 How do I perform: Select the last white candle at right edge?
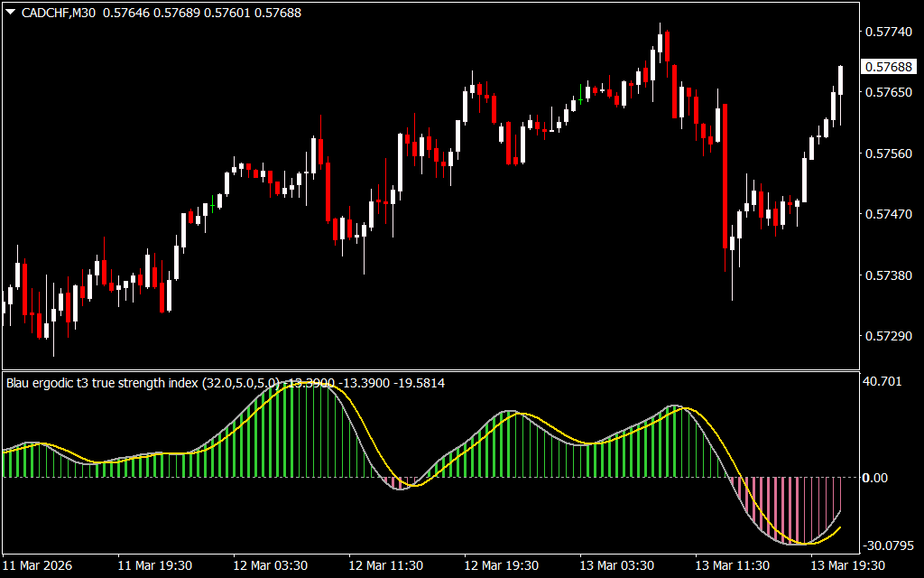coord(840,80)
